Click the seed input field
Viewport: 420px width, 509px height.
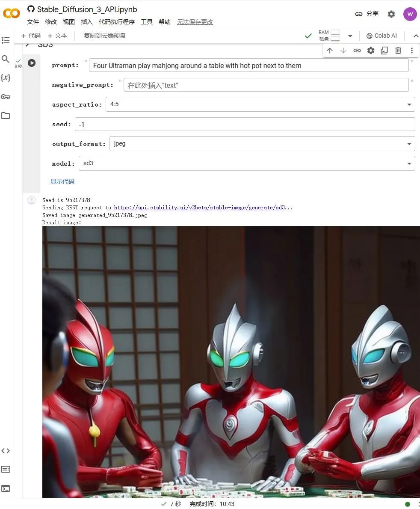[245, 124]
